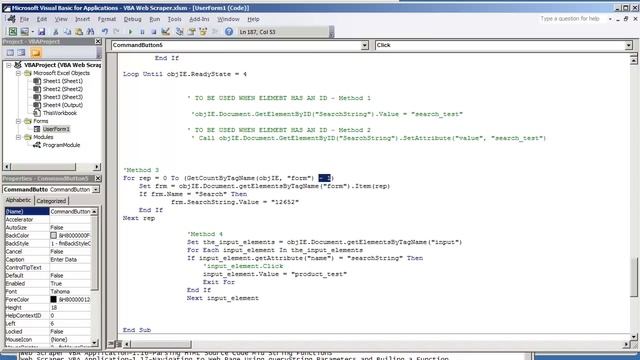Open the File menu
The height and width of the screenshot is (360, 640).
click(x=24, y=19)
